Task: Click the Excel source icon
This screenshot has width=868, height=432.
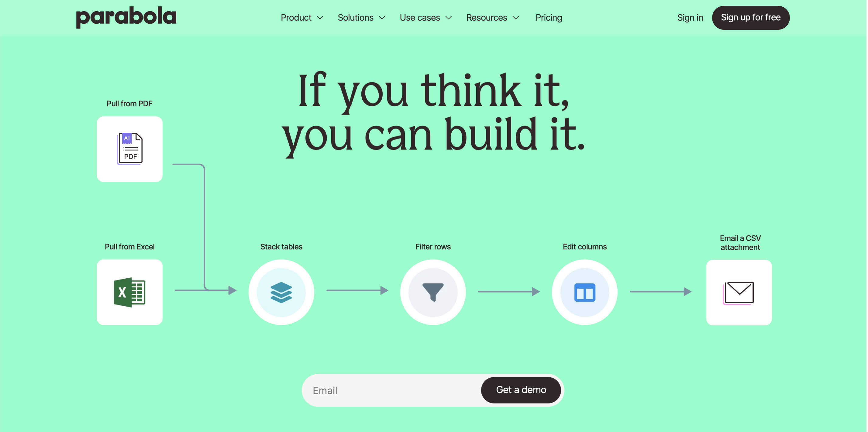Action: tap(129, 292)
